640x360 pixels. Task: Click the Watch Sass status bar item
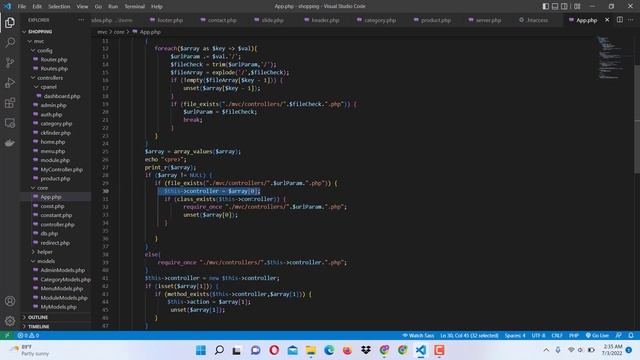click(x=418, y=335)
